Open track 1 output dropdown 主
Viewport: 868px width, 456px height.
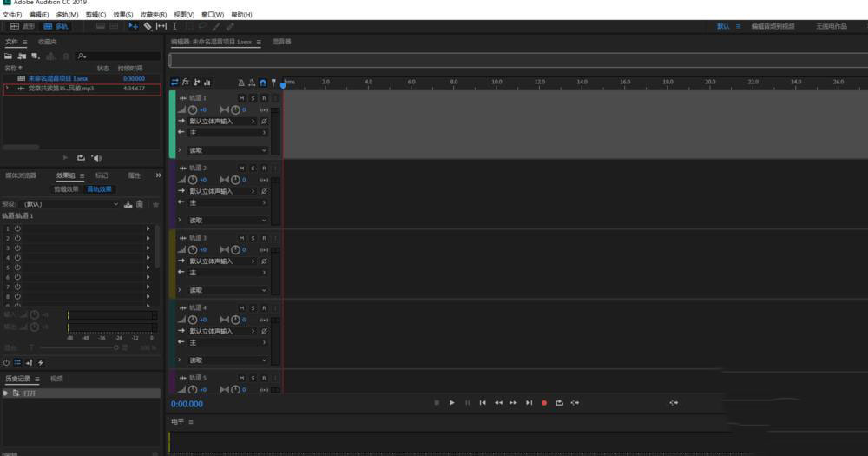point(228,132)
